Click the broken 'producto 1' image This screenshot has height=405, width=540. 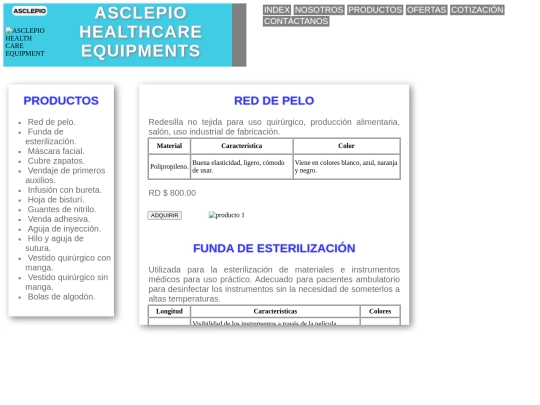(227, 215)
